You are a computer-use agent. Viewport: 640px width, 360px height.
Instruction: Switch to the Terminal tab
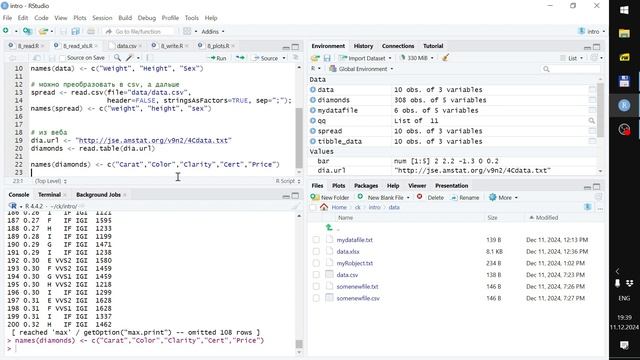[x=49, y=195]
